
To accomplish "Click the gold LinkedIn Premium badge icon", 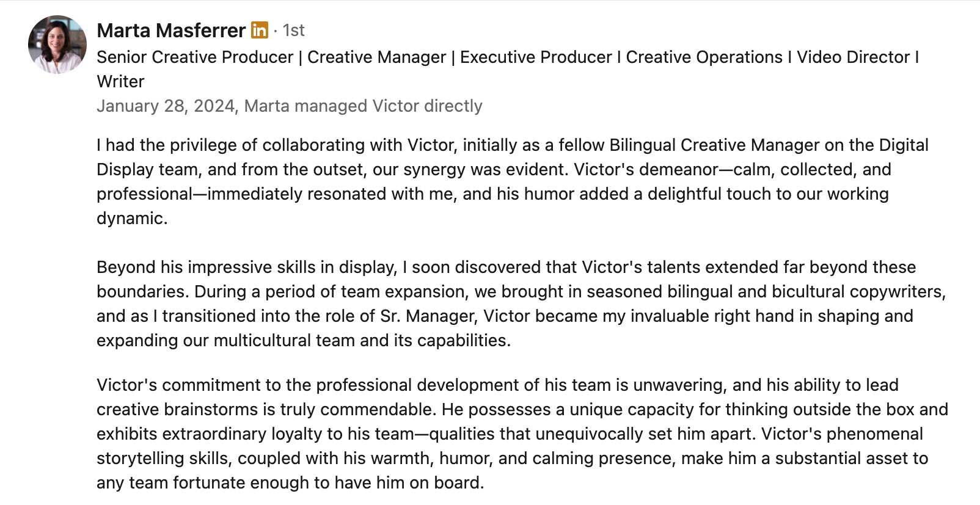I will 260,30.
